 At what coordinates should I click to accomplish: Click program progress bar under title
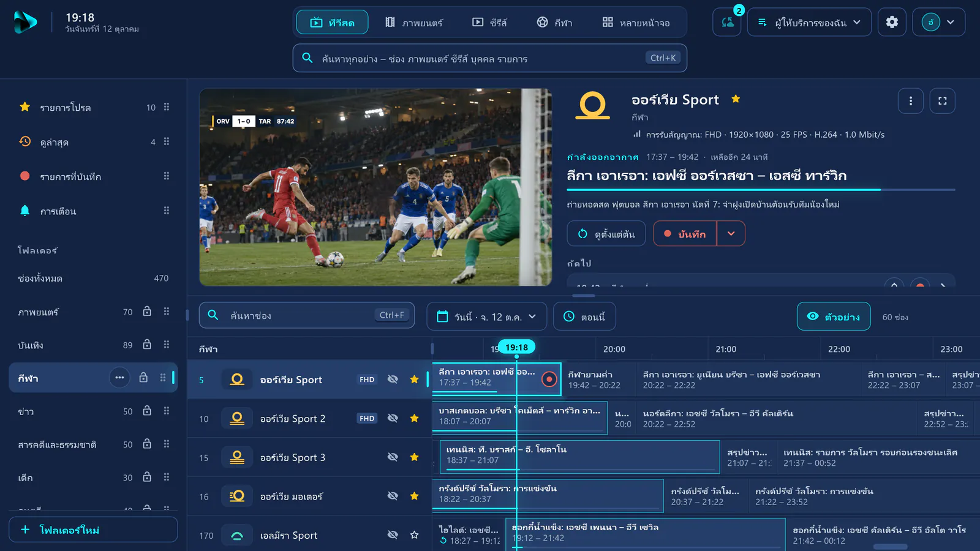pos(761,190)
